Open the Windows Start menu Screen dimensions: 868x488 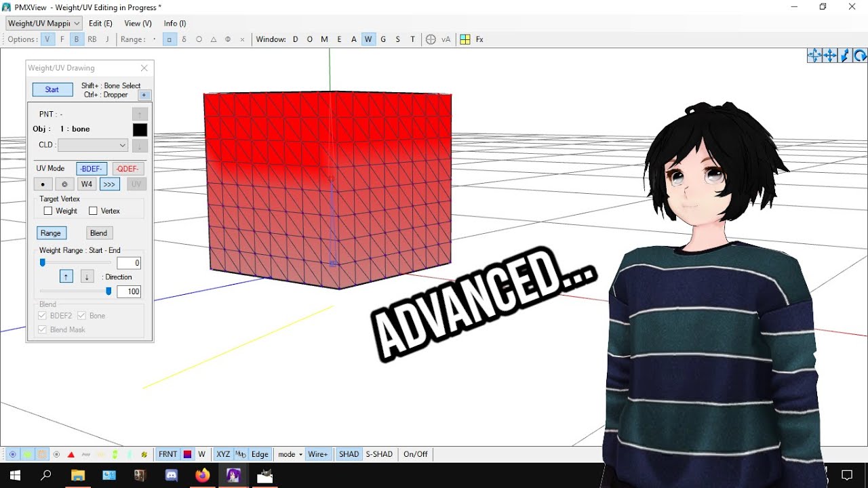15,476
